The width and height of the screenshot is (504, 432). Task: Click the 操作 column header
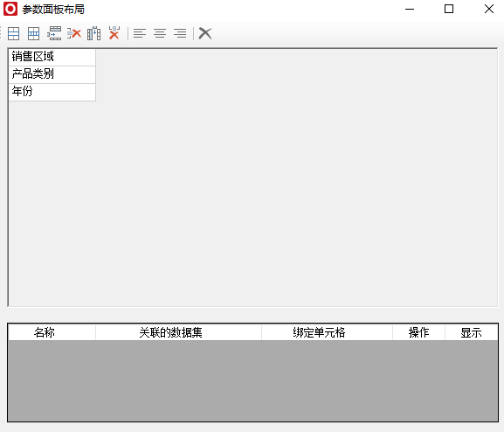(418, 332)
